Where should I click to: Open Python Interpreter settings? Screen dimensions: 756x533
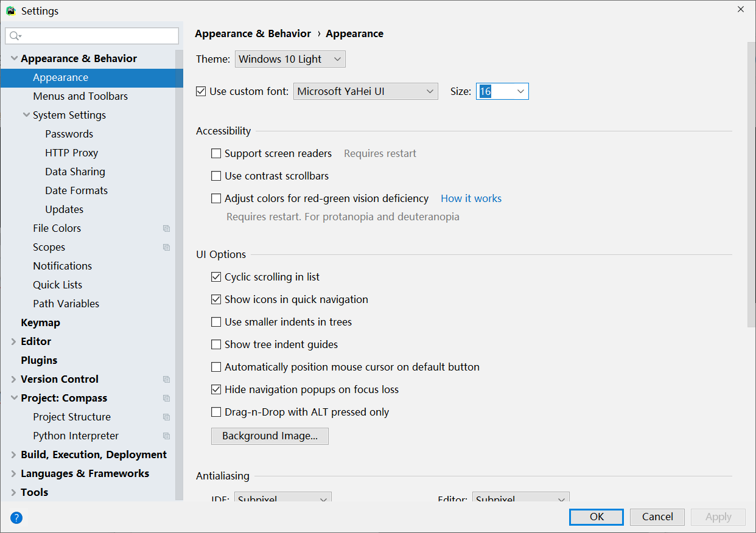tap(75, 436)
